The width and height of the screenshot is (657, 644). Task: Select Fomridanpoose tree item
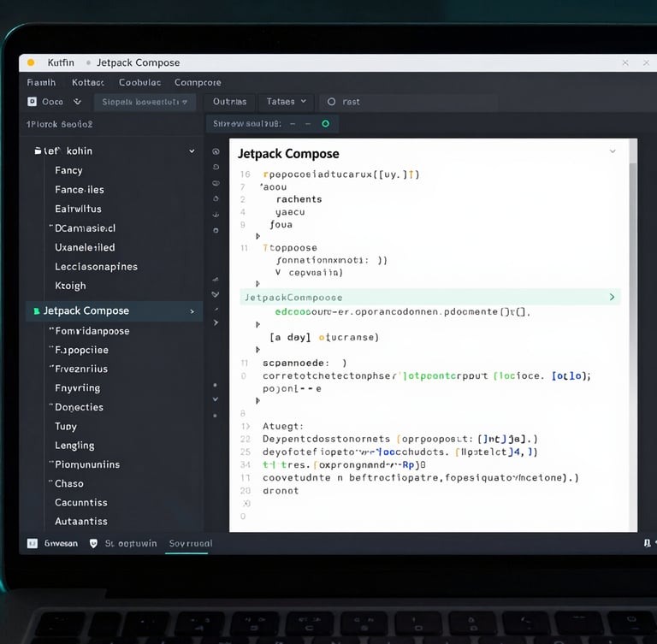coord(92,331)
